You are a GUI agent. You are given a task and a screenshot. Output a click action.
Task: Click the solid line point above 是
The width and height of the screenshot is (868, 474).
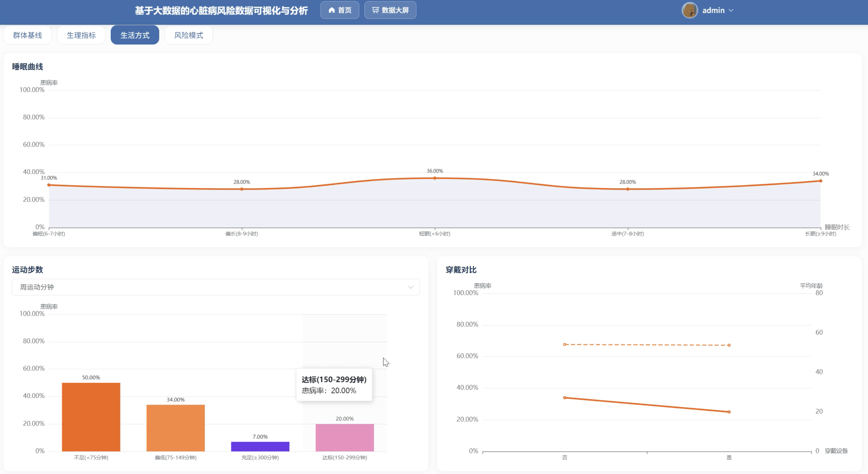[x=729, y=412]
